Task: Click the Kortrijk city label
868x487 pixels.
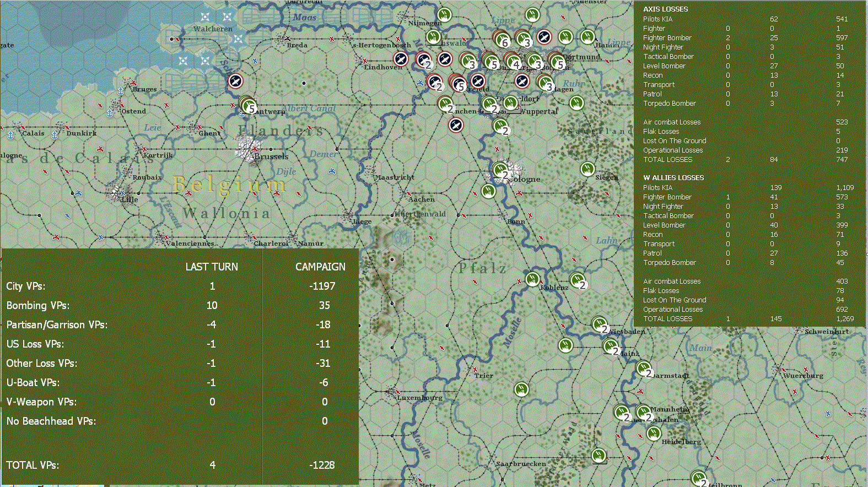Action: coord(158,155)
